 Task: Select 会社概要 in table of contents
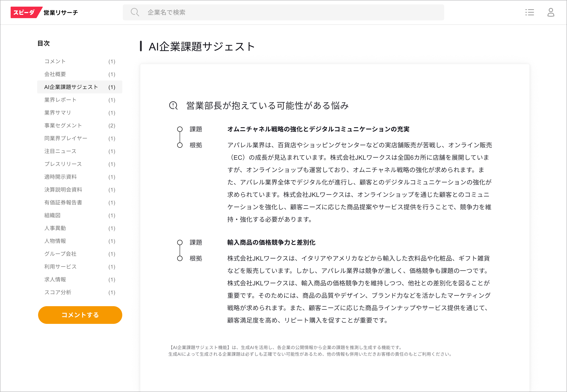[55, 74]
